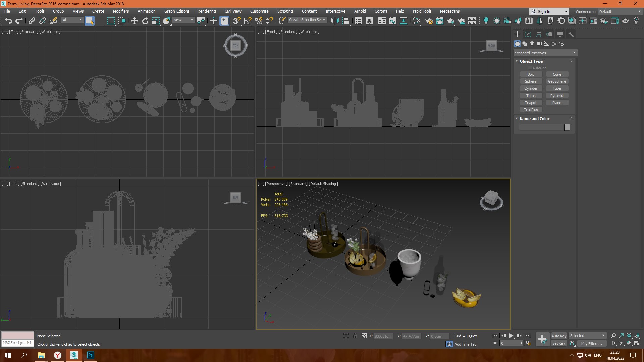The width and height of the screenshot is (644, 362).
Task: Open the Curve Editor icon
Action: [x=393, y=21]
